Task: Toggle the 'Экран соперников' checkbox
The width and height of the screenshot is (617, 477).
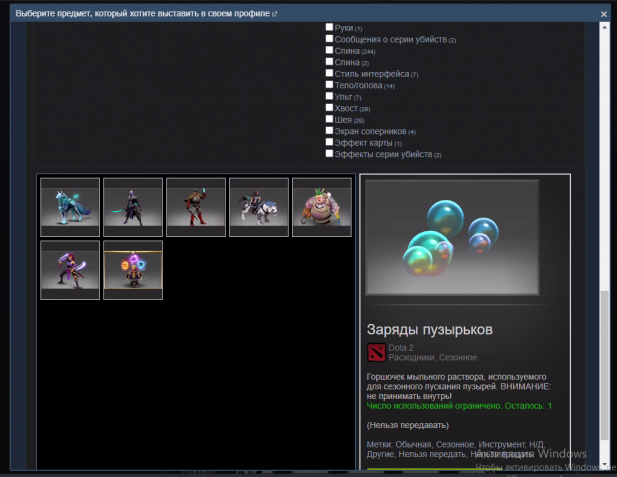Action: [329, 130]
